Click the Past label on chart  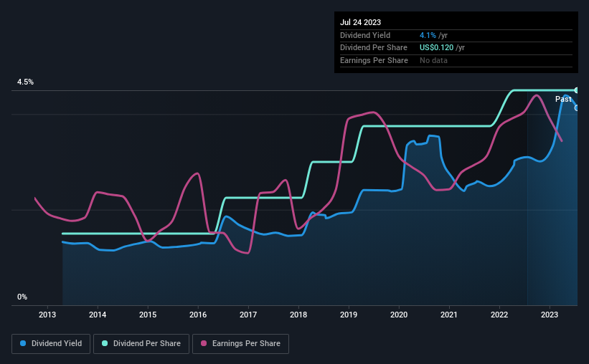click(563, 99)
